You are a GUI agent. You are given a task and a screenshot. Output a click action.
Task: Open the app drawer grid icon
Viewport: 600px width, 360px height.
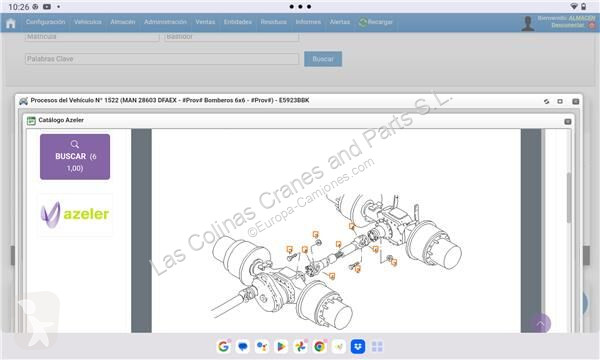click(x=377, y=347)
